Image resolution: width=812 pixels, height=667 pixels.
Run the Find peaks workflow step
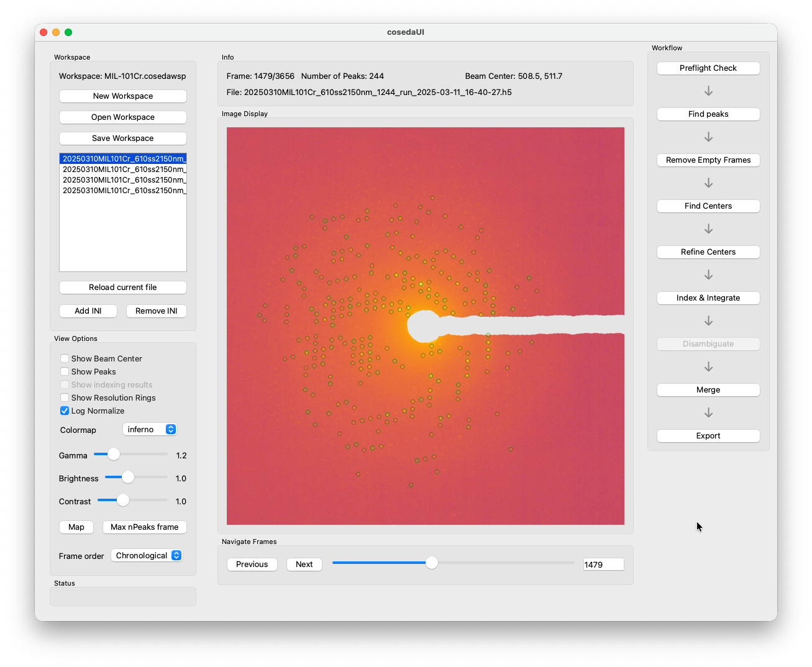coord(708,114)
